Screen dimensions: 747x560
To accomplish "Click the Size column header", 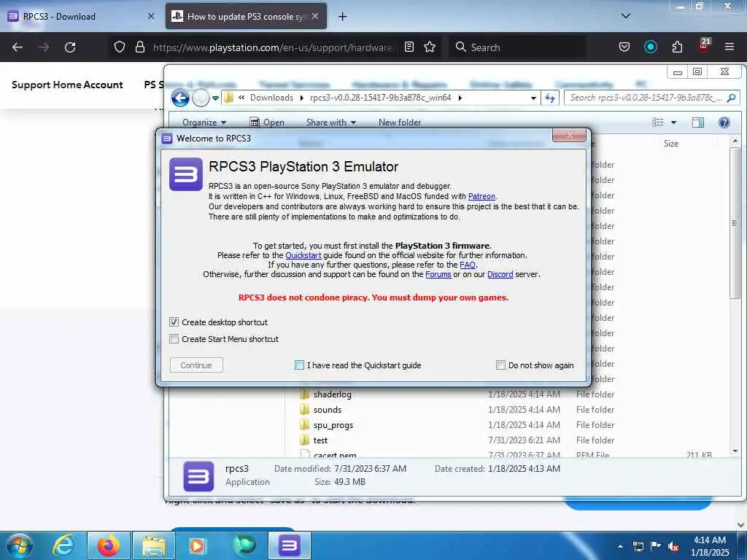I will click(671, 144).
